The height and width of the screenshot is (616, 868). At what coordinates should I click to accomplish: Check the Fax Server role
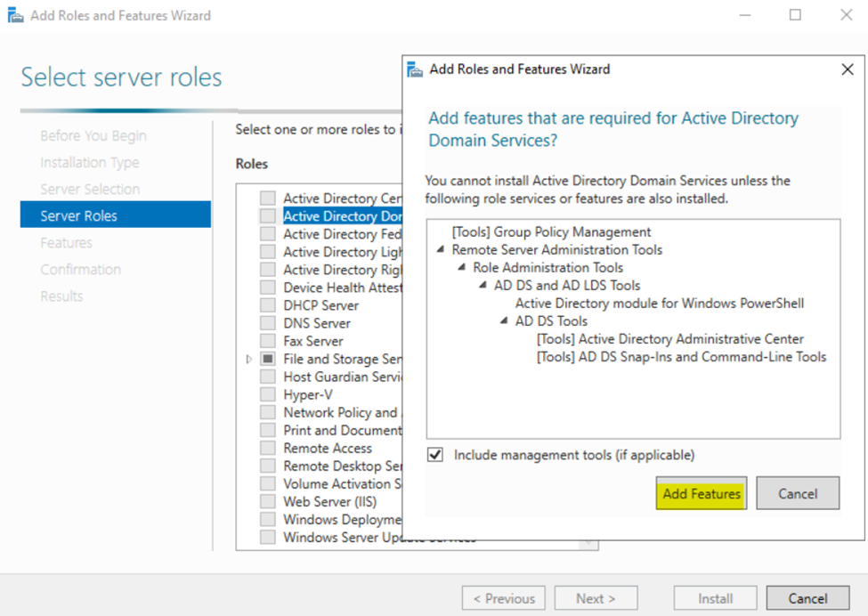(268, 341)
